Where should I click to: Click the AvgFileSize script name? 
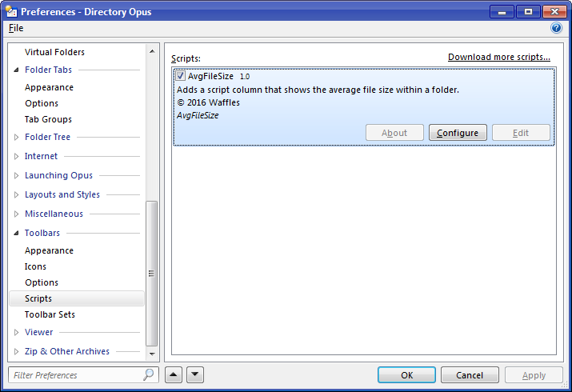pos(210,76)
